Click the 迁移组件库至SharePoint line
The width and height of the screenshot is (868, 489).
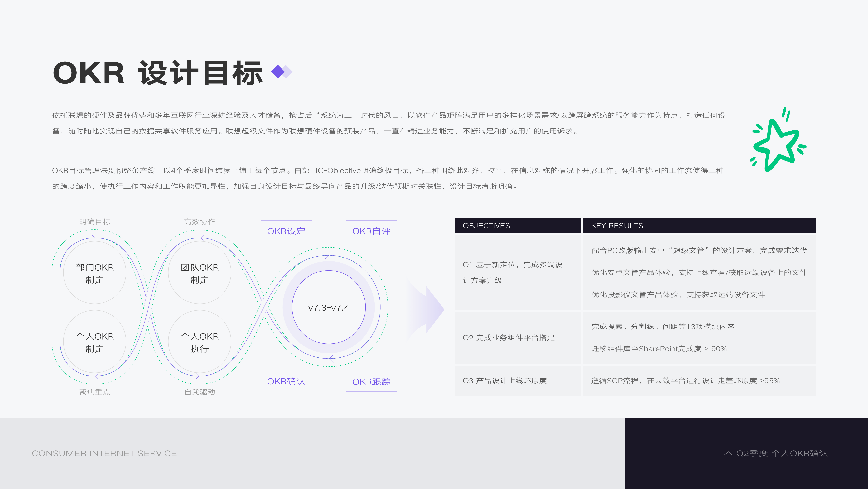click(659, 349)
